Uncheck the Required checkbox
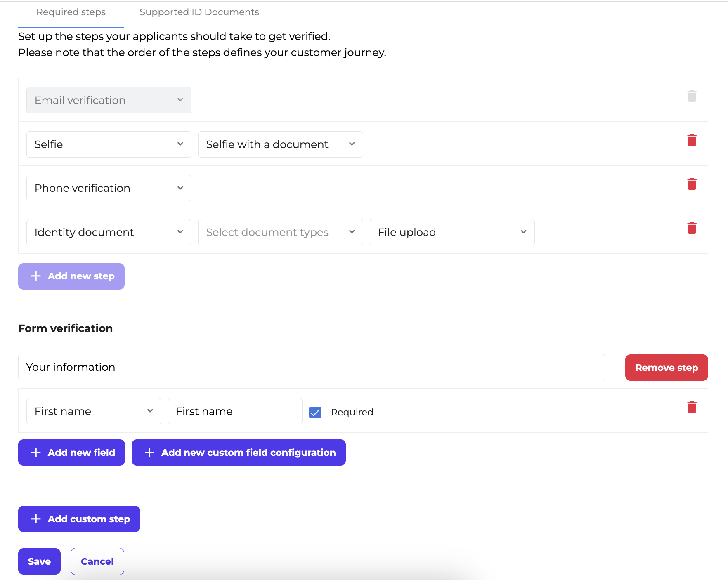The image size is (728, 580). tap(315, 412)
